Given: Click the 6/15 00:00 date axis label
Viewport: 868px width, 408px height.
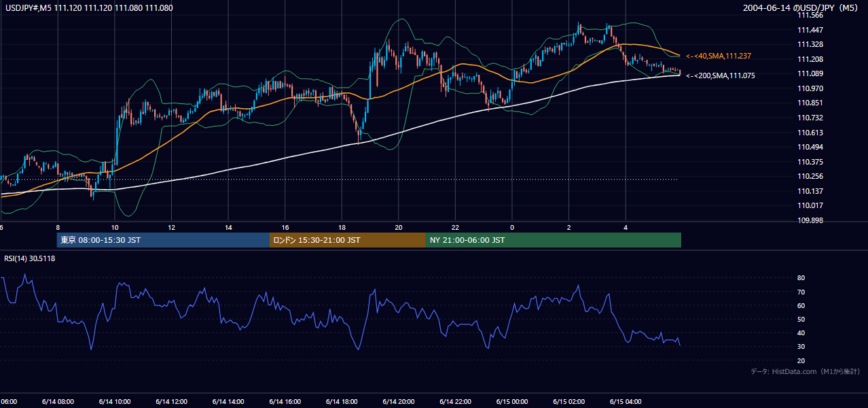Looking at the screenshot, I should pyautogui.click(x=512, y=401).
